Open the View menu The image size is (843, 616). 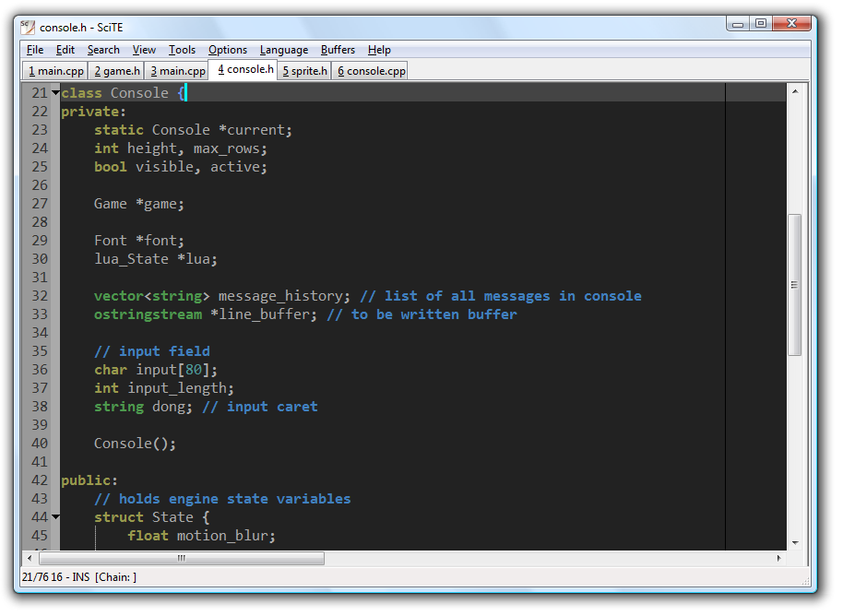click(144, 50)
